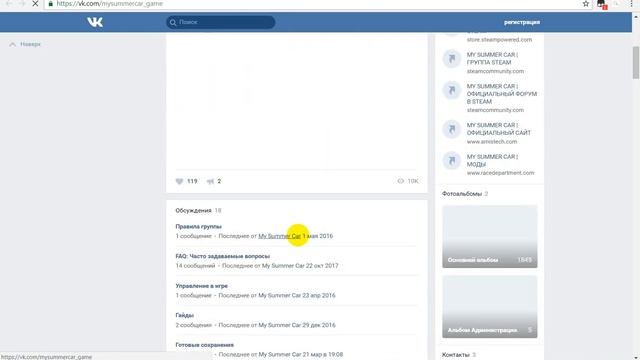The width and height of the screenshot is (640, 360).
Task: Open FAQ: Часто задаваемые вопросы topic
Action: coord(222,256)
